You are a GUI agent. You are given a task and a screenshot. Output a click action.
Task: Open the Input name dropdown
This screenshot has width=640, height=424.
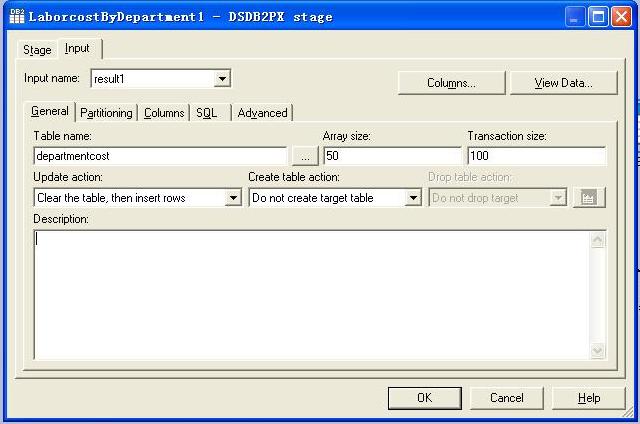click(222, 79)
